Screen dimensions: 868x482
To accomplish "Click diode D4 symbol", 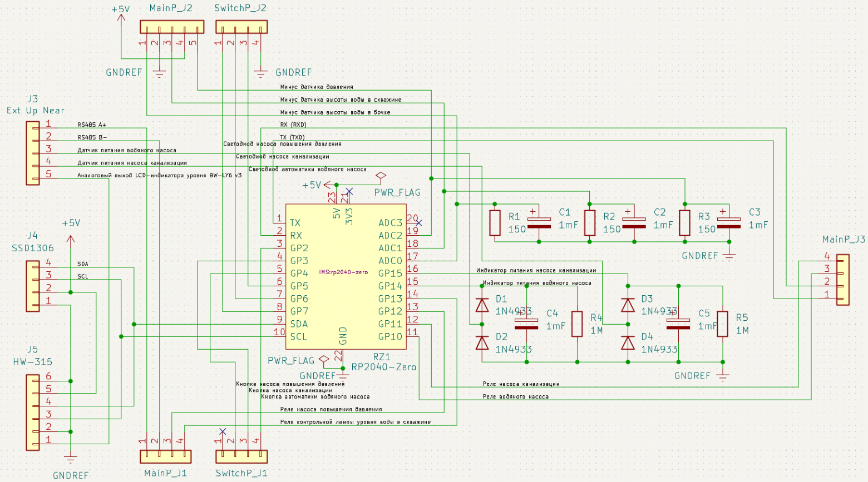I will 628,343.
